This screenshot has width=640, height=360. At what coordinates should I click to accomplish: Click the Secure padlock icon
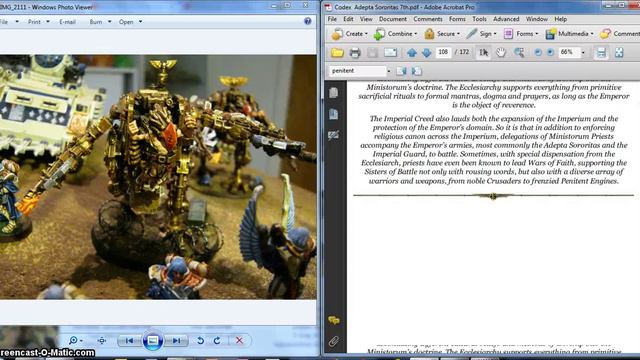[429, 34]
